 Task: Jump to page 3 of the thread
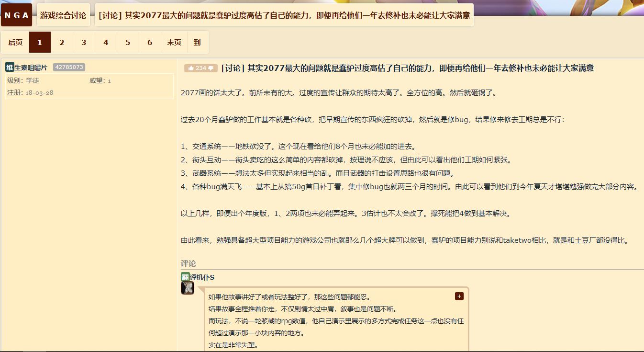click(x=84, y=43)
